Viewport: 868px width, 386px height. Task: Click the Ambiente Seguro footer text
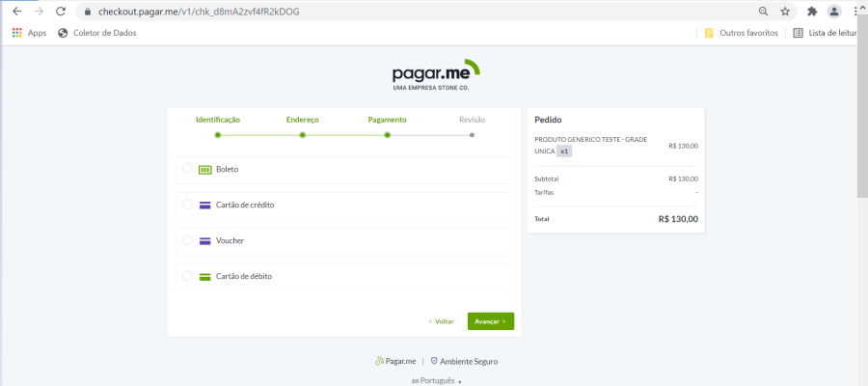click(469, 362)
